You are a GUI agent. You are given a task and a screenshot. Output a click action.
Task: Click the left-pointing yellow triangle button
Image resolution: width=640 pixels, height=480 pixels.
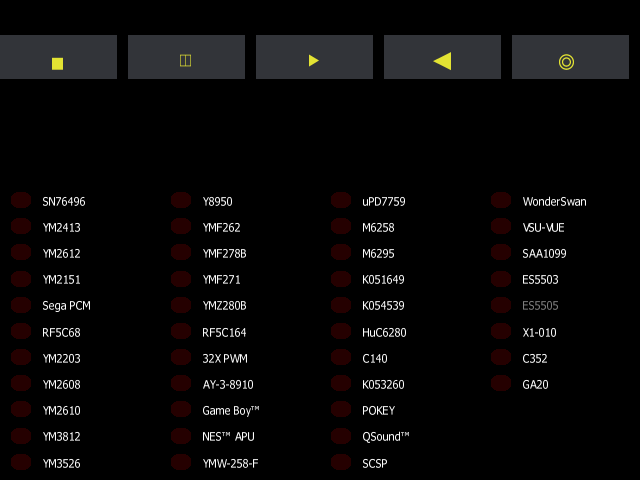pos(442,57)
